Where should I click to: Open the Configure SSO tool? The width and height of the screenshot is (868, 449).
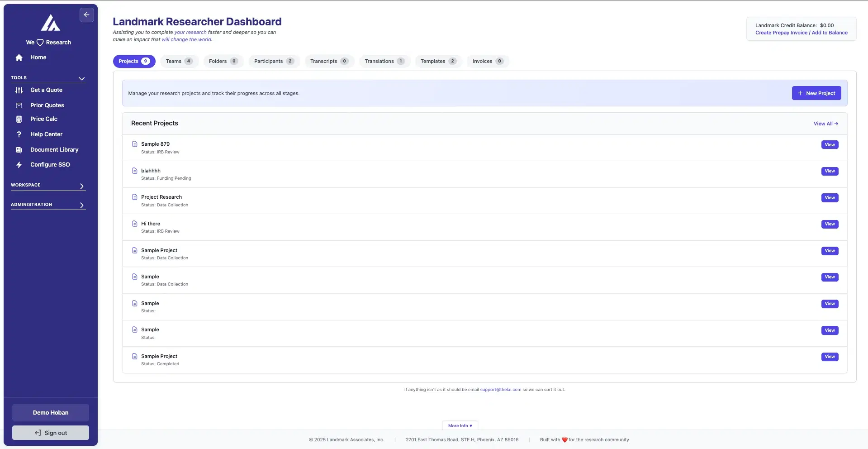[50, 164]
